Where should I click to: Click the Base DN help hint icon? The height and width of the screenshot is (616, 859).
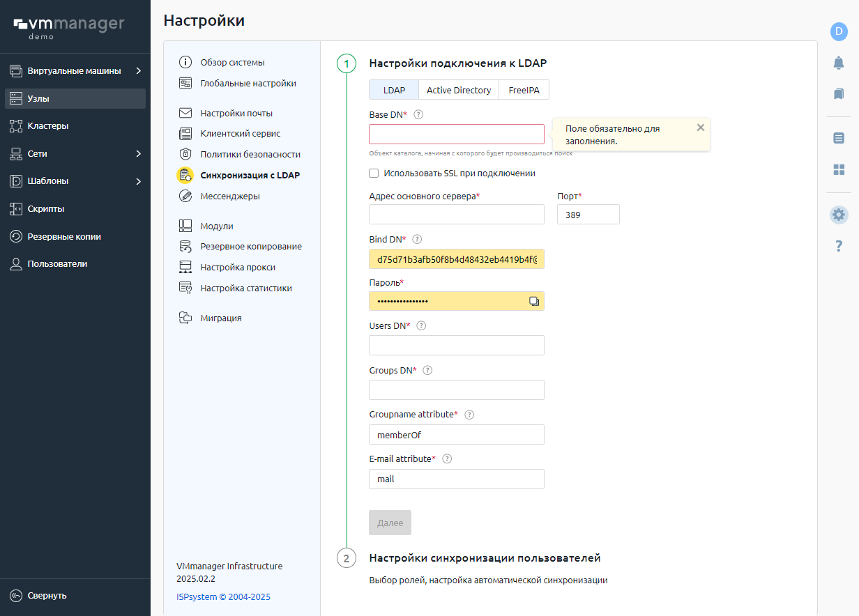418,114
